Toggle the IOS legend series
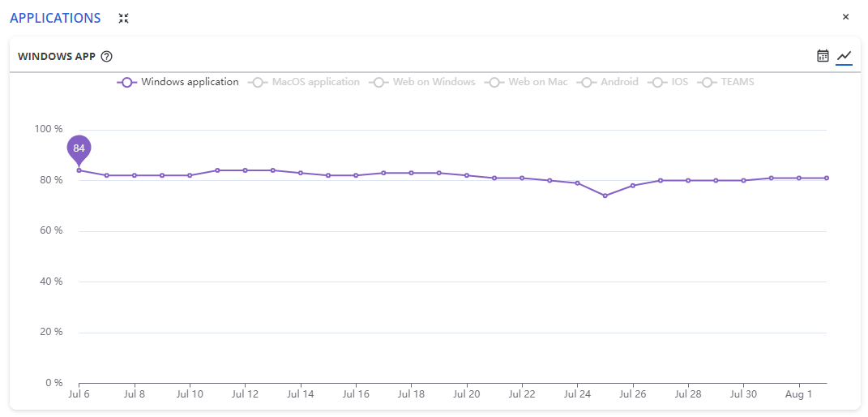The width and height of the screenshot is (868, 417). pos(668,82)
